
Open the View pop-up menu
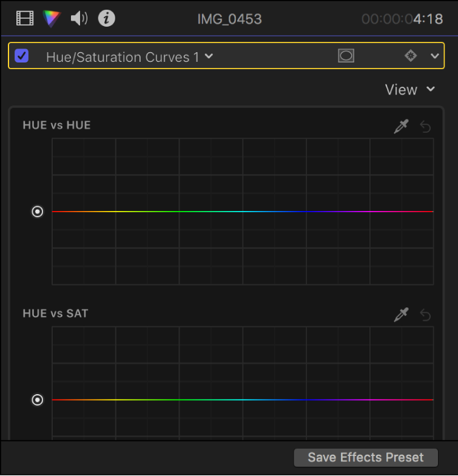coord(410,90)
